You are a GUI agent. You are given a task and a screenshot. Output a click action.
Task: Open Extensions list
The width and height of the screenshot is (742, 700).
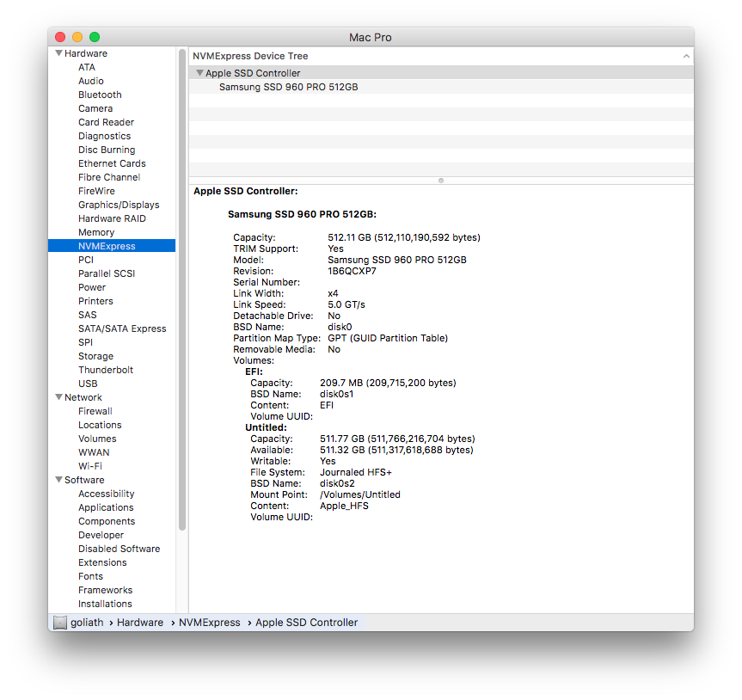102,562
